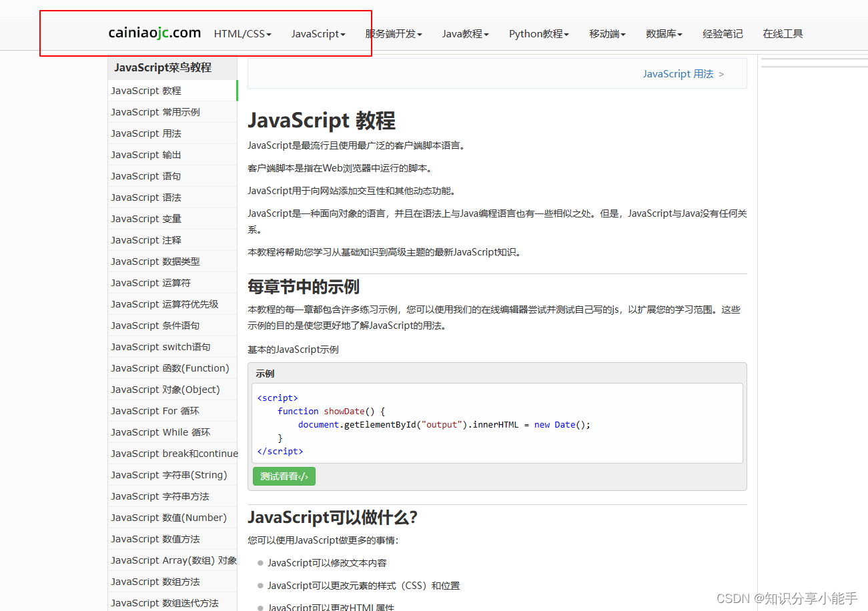Viewport: 868px width, 611px height.
Task: Expand the 服务端开发 dropdown menu
Action: [x=393, y=33]
